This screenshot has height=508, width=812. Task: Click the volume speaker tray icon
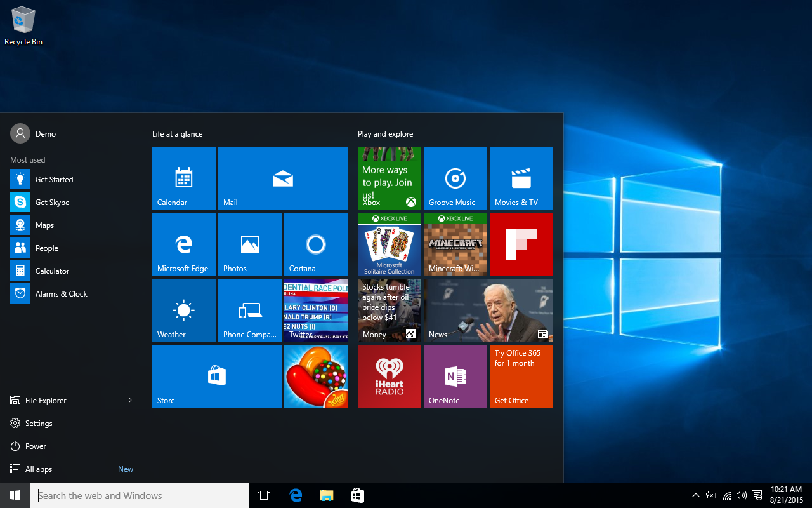click(x=742, y=495)
